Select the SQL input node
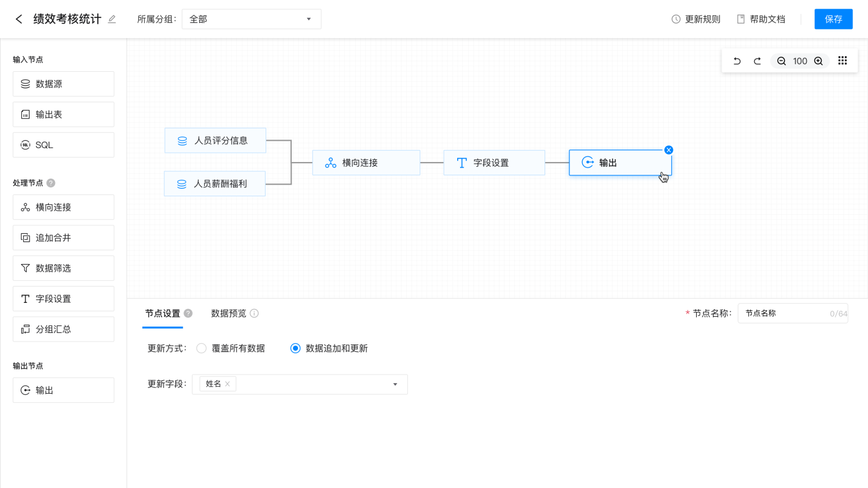The width and height of the screenshot is (868, 488). point(64,145)
